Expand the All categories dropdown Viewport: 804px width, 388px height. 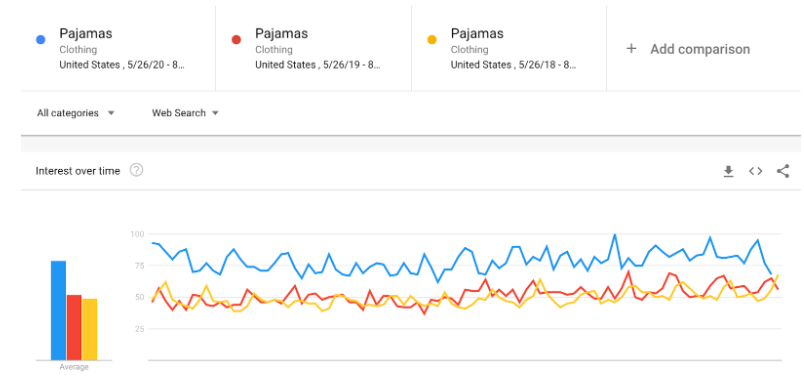point(75,113)
